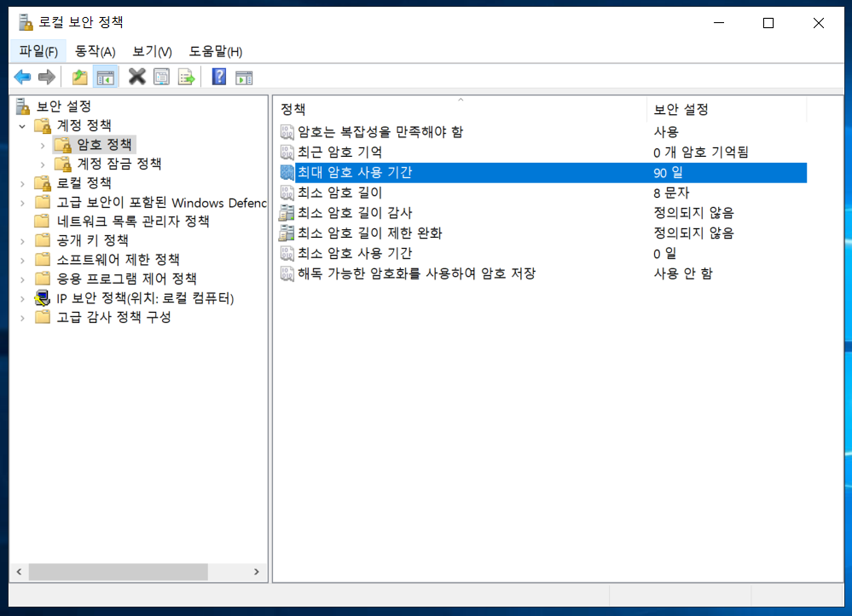Image resolution: width=852 pixels, height=616 pixels.
Task: Click the up one level folder icon
Action: [80, 77]
